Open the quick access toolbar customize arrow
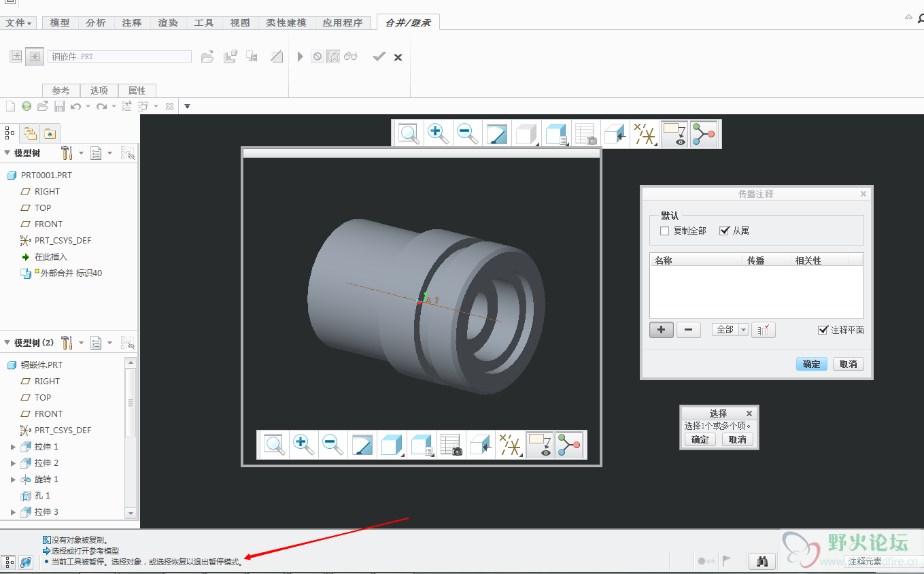This screenshot has height=574, width=924. 187,106
